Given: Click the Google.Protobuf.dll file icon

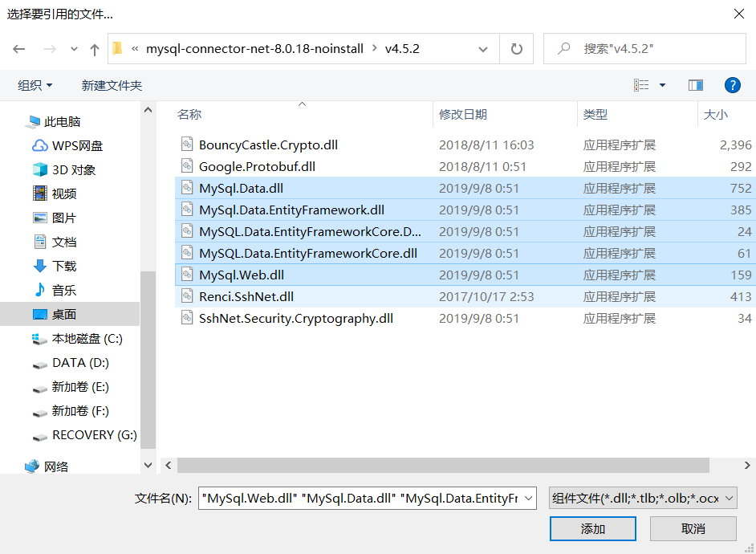Looking at the screenshot, I should 187,166.
